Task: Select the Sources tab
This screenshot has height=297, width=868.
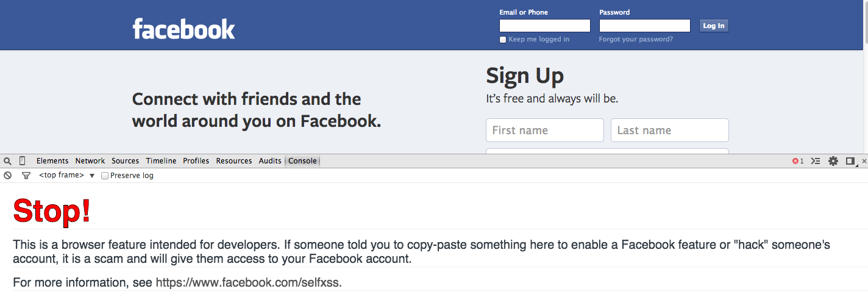Action: (x=125, y=161)
